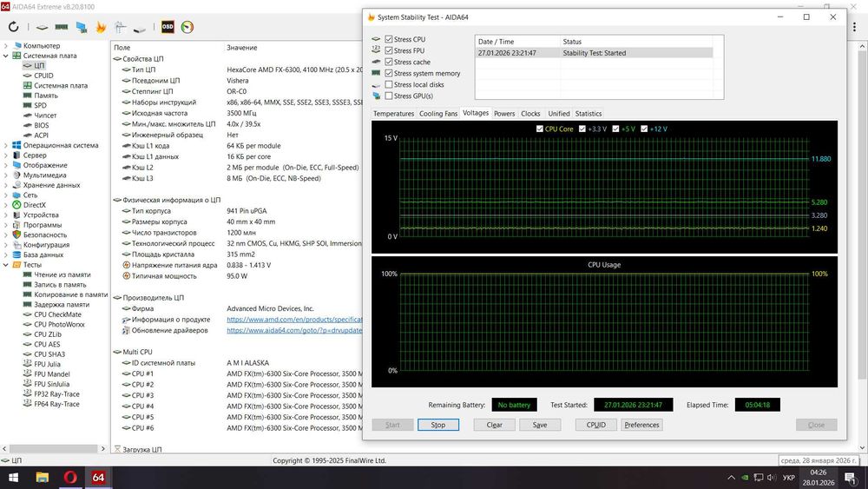Viewport: 868px width, 489px height.
Task: Select the ACPI tree item
Action: (x=41, y=135)
